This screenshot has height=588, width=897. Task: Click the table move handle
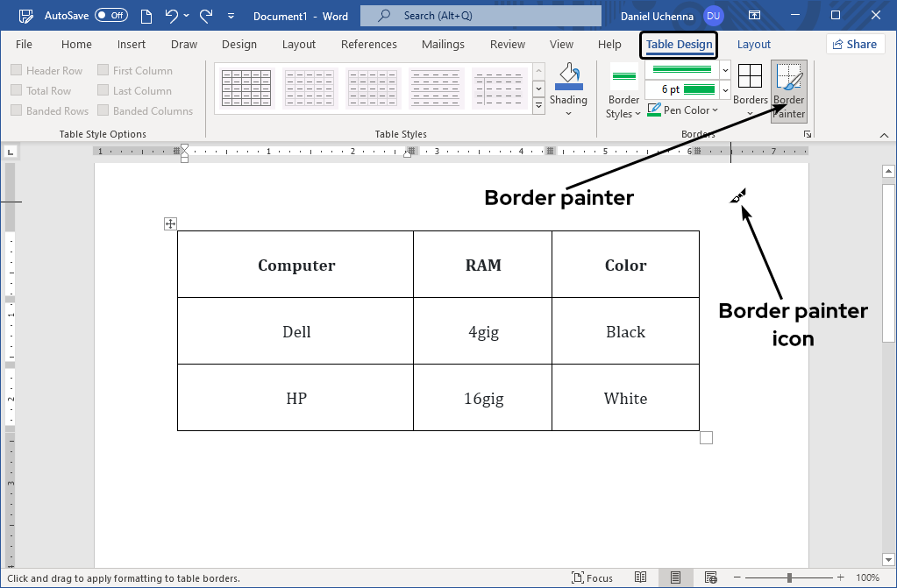point(169,223)
